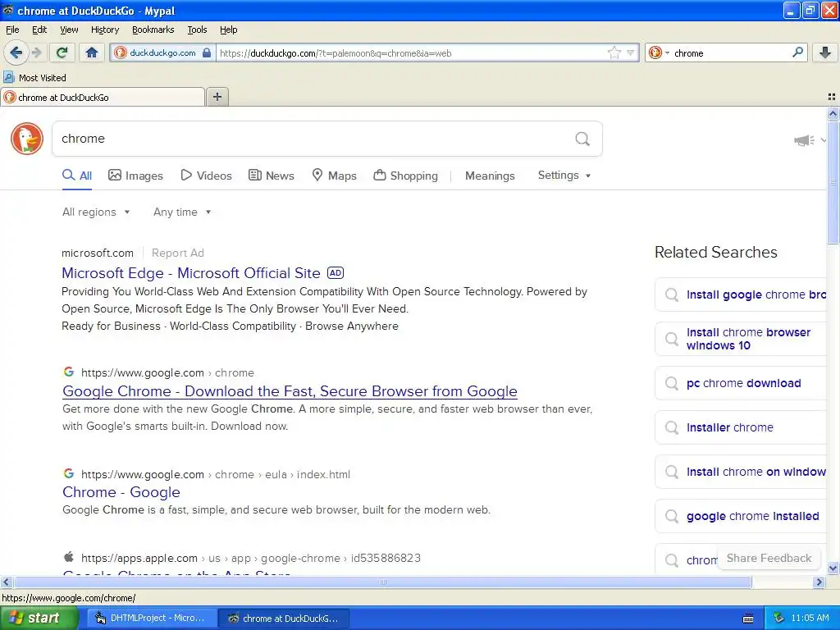
Task: Open a new tab with the plus button
Action: coord(217,97)
